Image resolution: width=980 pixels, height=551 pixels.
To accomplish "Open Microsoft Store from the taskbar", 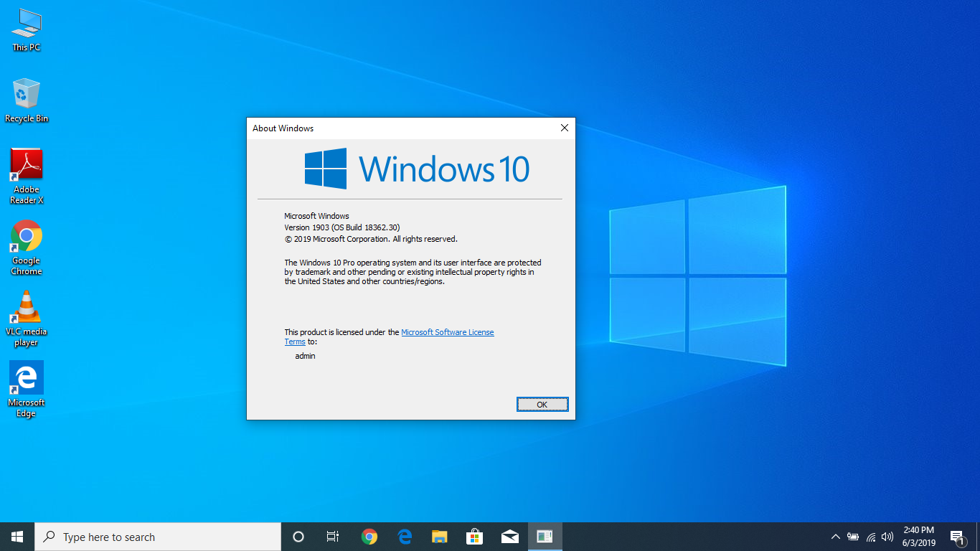I will tap(475, 537).
